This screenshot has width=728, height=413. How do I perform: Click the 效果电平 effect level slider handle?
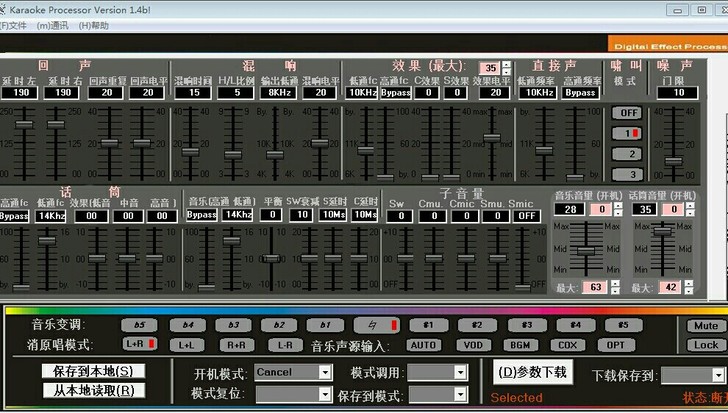click(x=492, y=138)
